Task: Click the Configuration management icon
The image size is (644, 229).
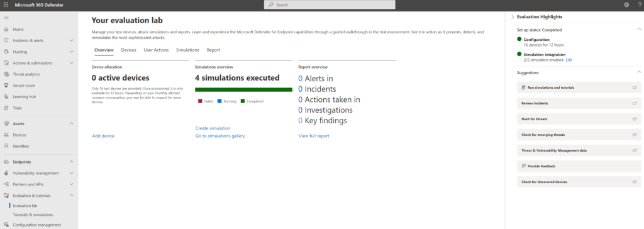Action: (6, 225)
